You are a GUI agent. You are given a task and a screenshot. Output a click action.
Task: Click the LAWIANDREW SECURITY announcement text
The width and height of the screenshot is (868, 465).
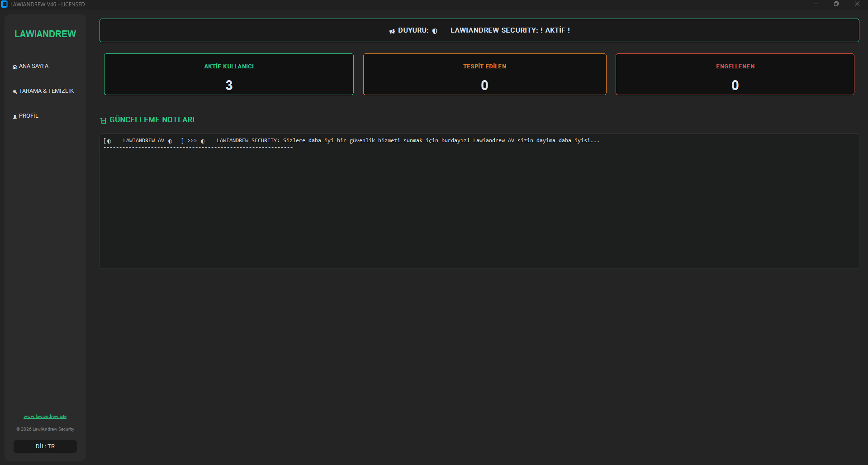click(510, 30)
